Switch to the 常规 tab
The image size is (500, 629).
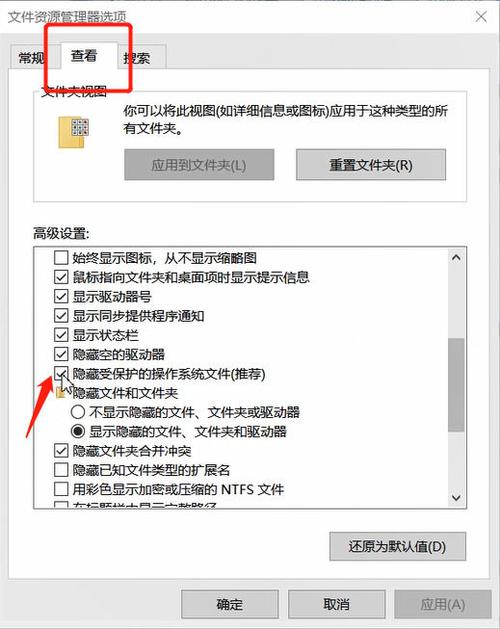pos(30,58)
